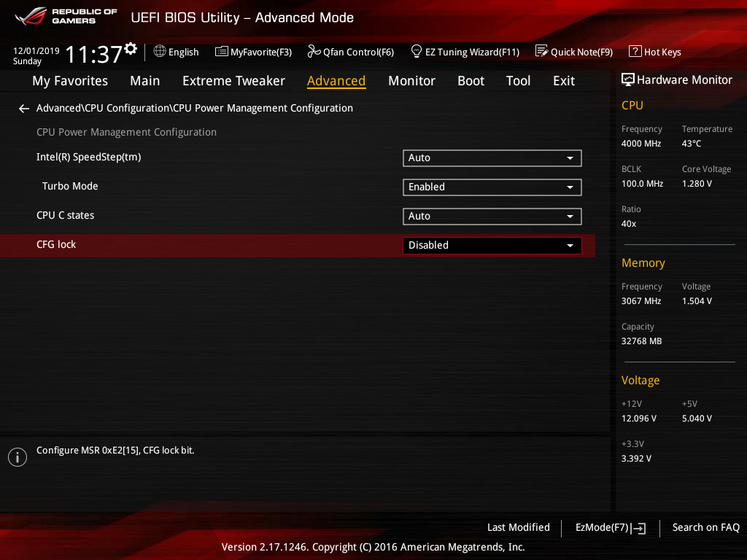The width and height of the screenshot is (747, 560).
Task: Click the Configure MSR help text
Action: [115, 450]
